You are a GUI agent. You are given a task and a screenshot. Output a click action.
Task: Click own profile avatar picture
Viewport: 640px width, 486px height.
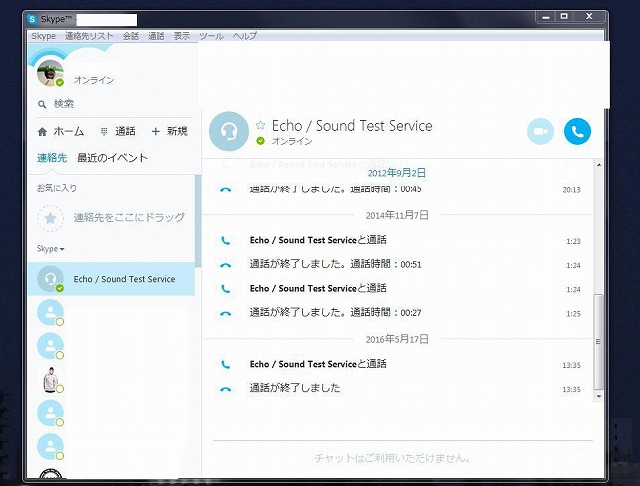(x=50, y=74)
